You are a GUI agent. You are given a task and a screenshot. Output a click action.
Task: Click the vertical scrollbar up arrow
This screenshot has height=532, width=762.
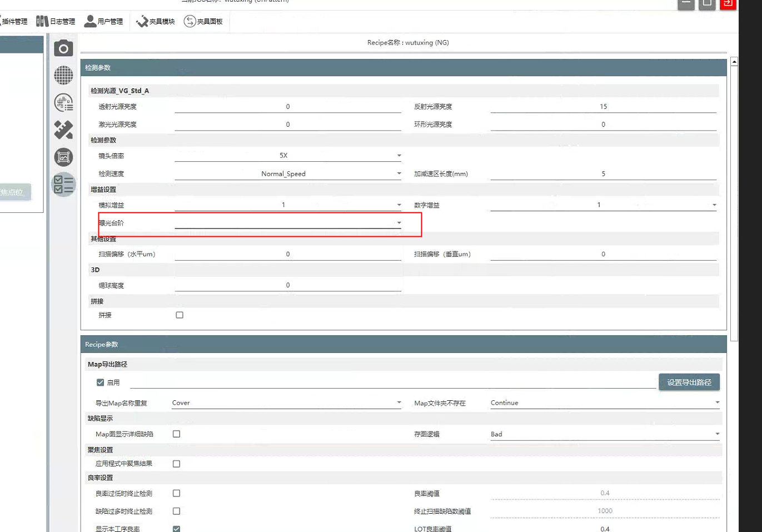(x=734, y=62)
